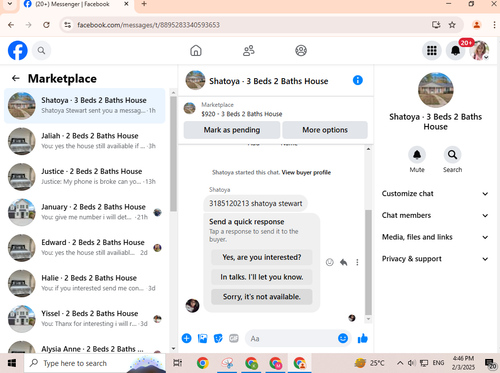Go back using the Marketplace back arrow
Viewport: 500px width, 373px height.
[x=16, y=78]
